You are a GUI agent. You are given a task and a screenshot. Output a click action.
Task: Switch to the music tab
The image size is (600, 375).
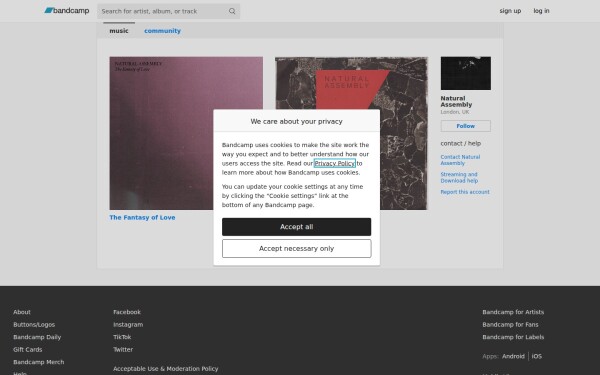click(x=119, y=31)
